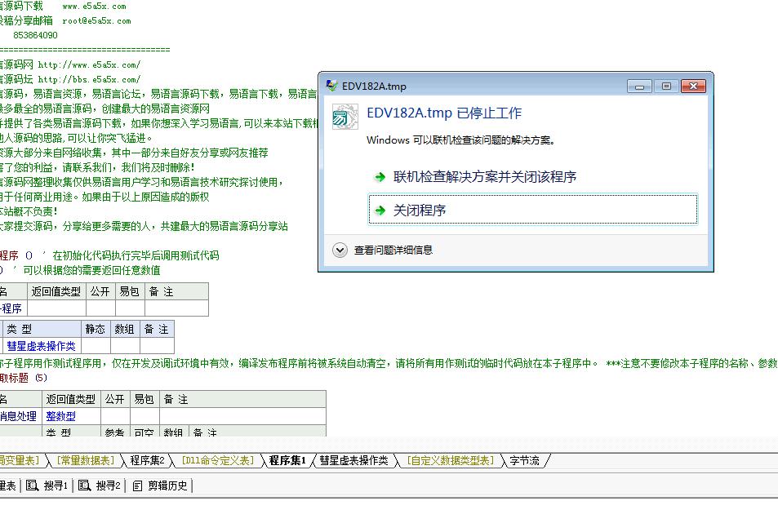Open the 搜寻2 panel tab
778x532 pixels.
pyautogui.click(x=100, y=485)
